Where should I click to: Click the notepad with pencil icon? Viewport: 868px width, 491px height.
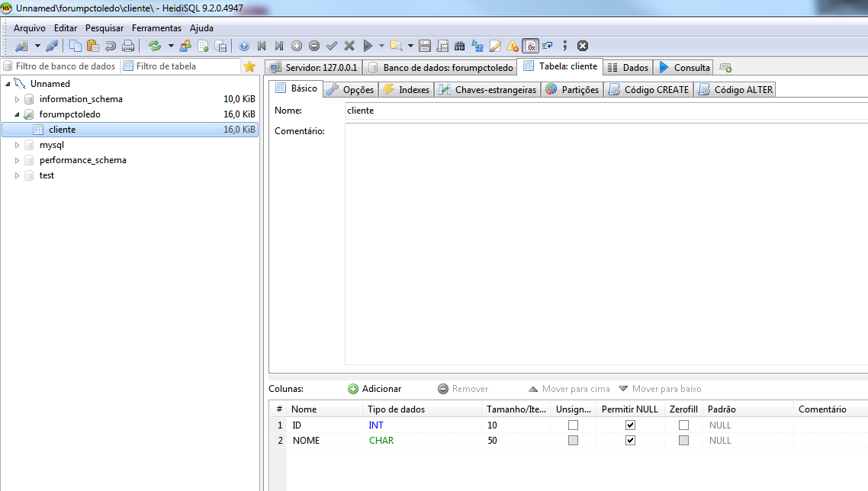tap(495, 46)
